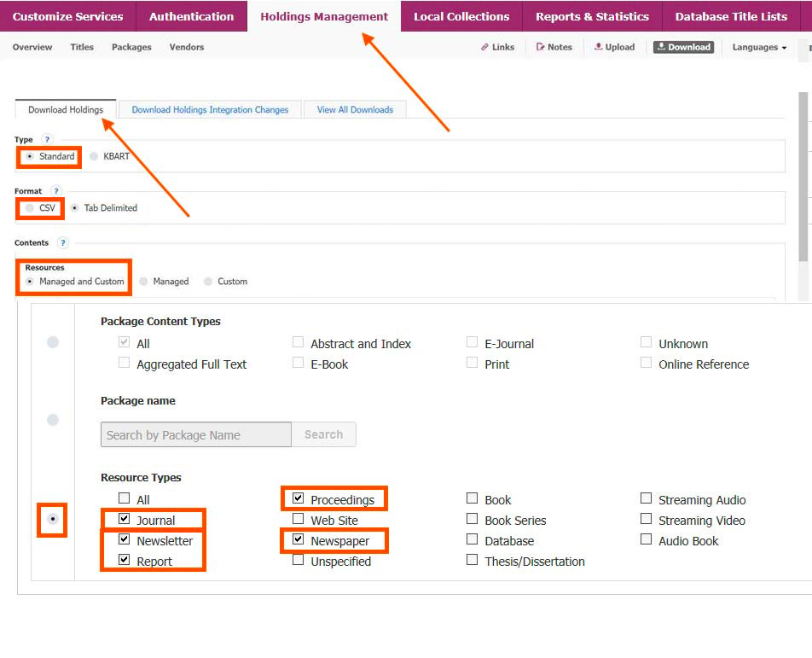Open the Reports & Statistics tab
812x658 pixels.
pyautogui.click(x=593, y=16)
